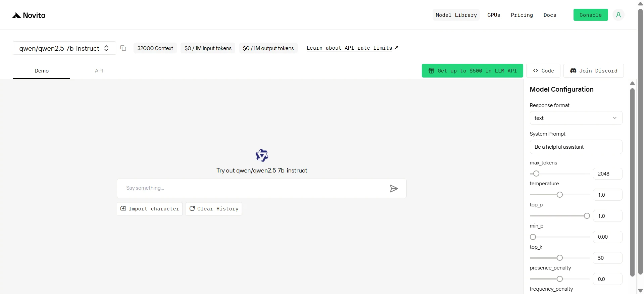Open the Docs link
644x294 pixels.
550,15
